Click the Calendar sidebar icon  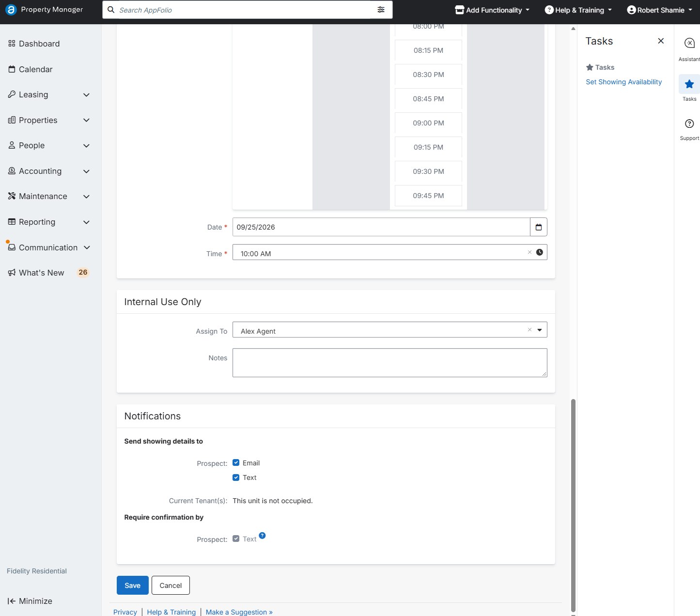12,69
